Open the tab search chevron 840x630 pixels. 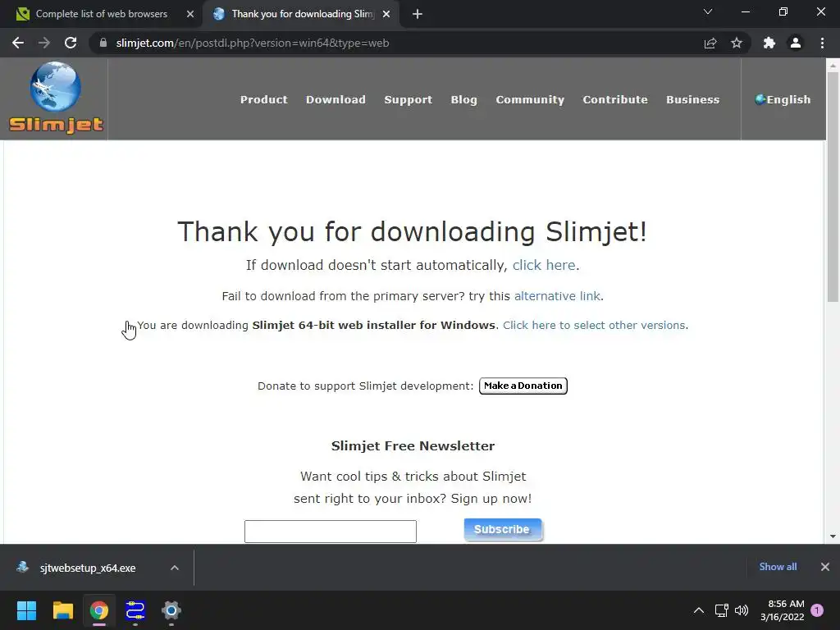click(708, 11)
